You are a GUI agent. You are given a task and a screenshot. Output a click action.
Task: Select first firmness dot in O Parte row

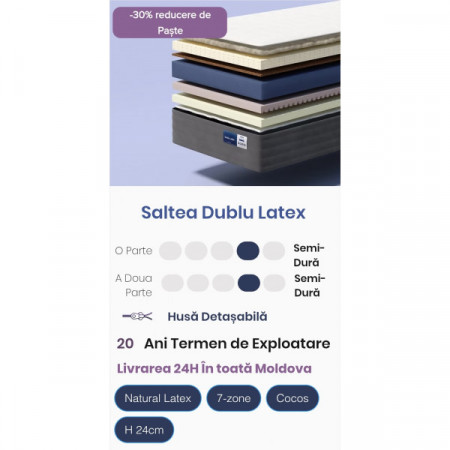pos(170,251)
